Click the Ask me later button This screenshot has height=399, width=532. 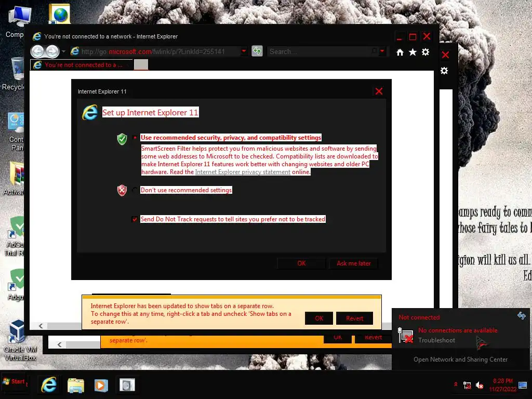point(353,263)
